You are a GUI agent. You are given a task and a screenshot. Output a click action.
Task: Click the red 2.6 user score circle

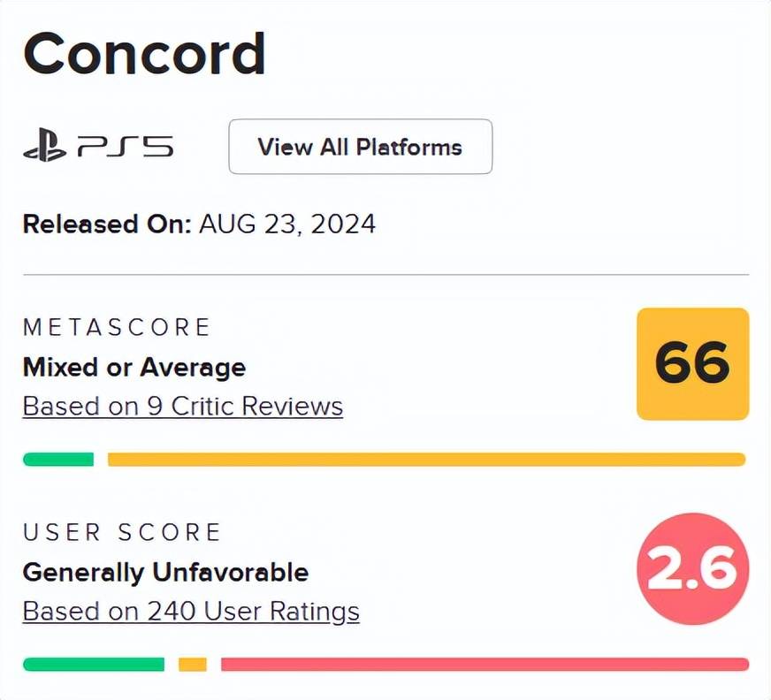692,569
